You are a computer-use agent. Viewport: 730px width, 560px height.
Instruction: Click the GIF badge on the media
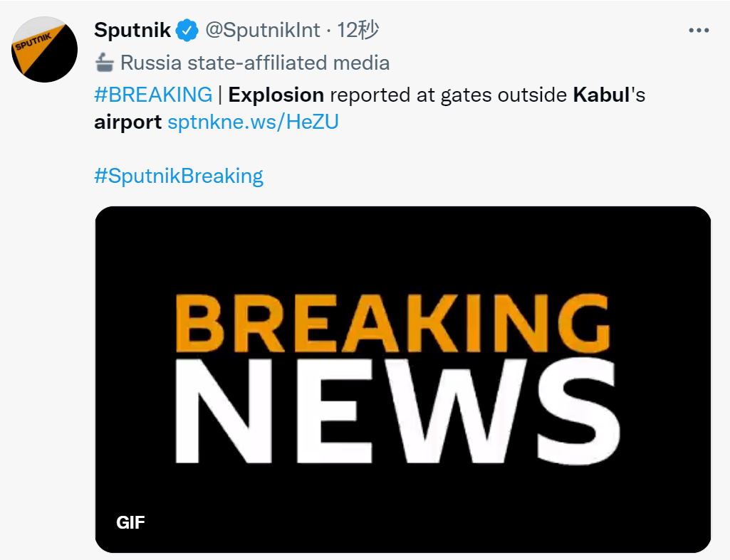[x=130, y=523]
